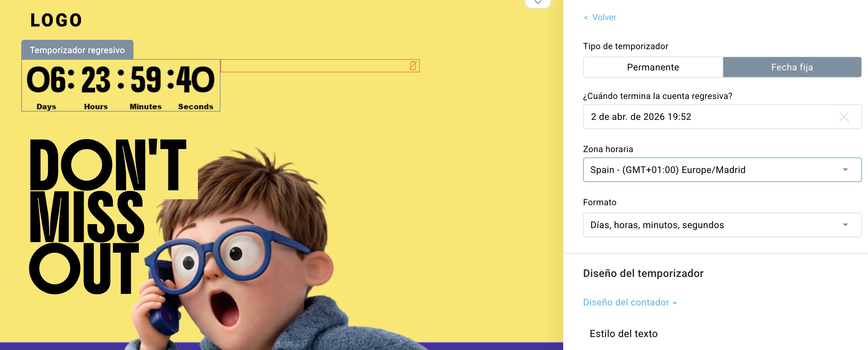Click the left arrow beside Volver
Screen dimensions: 868x350
(x=585, y=17)
